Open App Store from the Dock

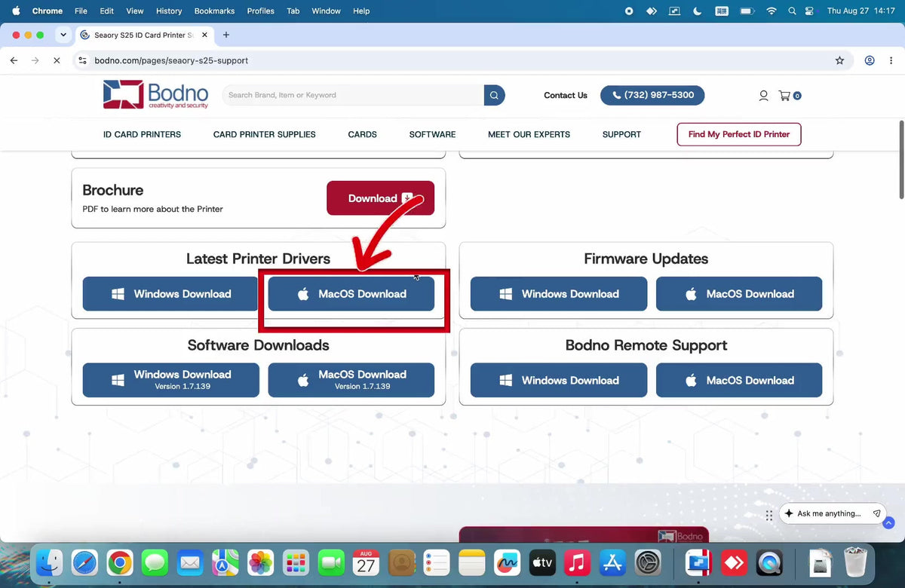point(612,562)
